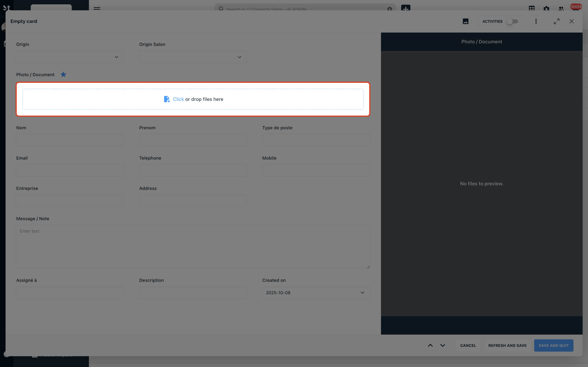Click the blue star next to Photo / Document

63,74
